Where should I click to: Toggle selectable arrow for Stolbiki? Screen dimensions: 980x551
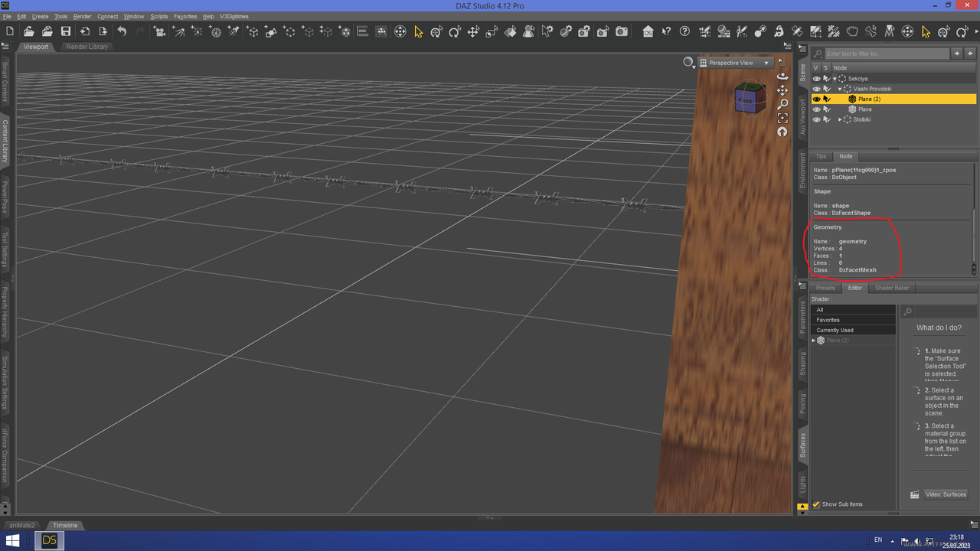(826, 119)
